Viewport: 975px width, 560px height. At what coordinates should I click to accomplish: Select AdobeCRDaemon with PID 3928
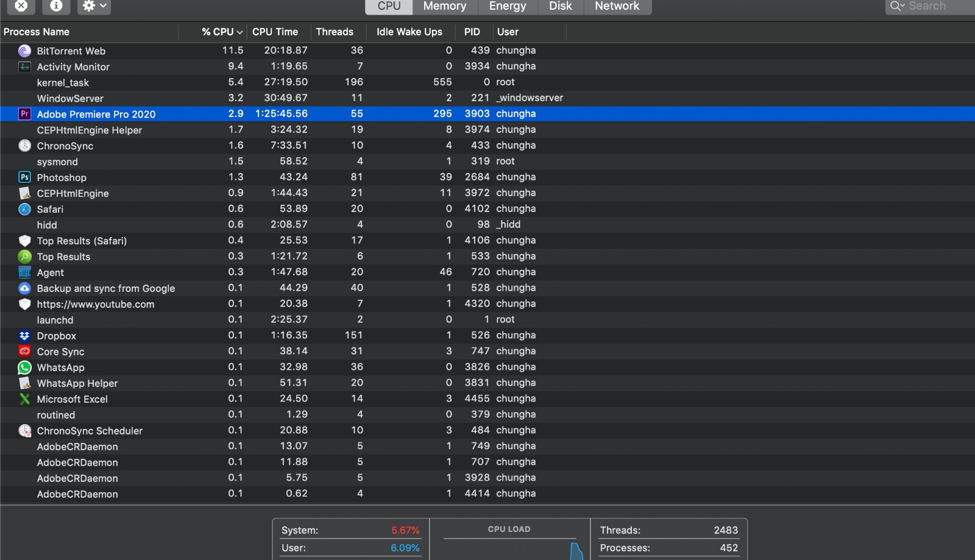(487, 478)
